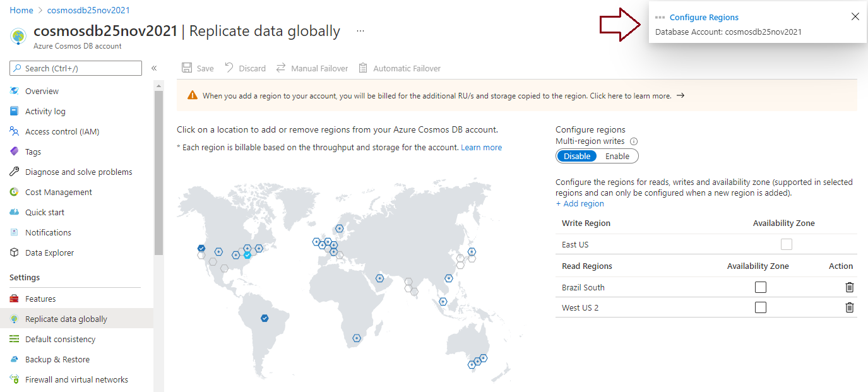Open Features from Settings section

click(x=40, y=299)
